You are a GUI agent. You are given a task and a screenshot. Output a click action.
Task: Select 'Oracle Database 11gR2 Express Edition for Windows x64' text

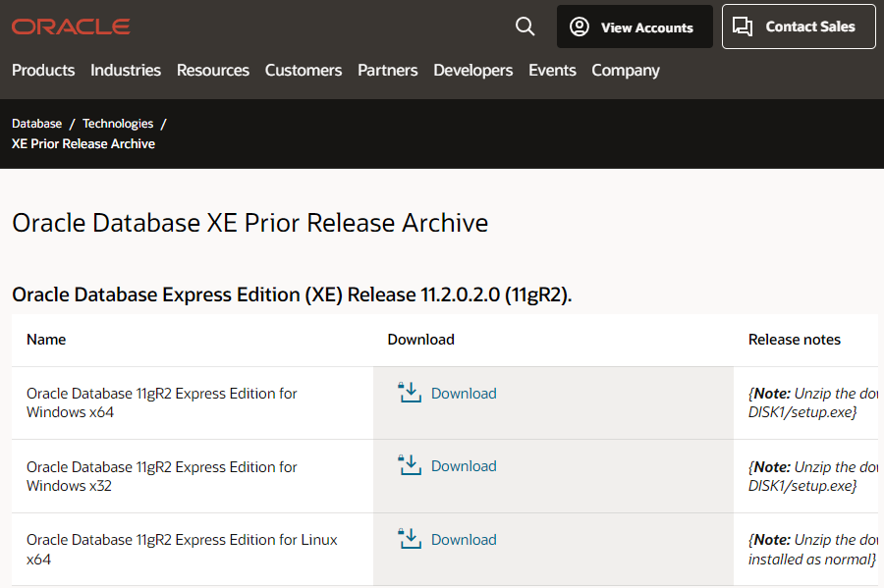(162, 402)
